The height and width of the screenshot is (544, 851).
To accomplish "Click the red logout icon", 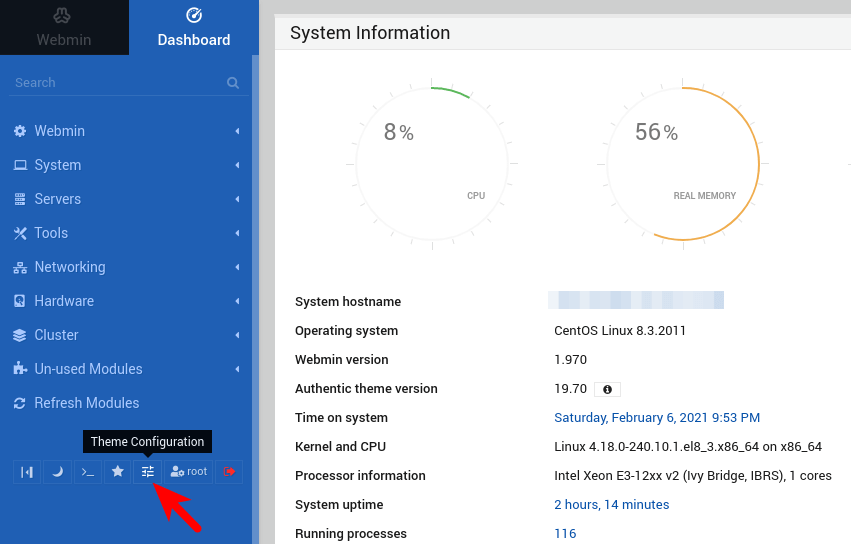I will click(230, 471).
